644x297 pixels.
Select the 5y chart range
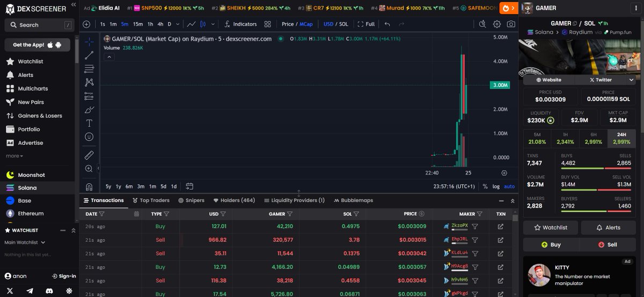pos(108,187)
